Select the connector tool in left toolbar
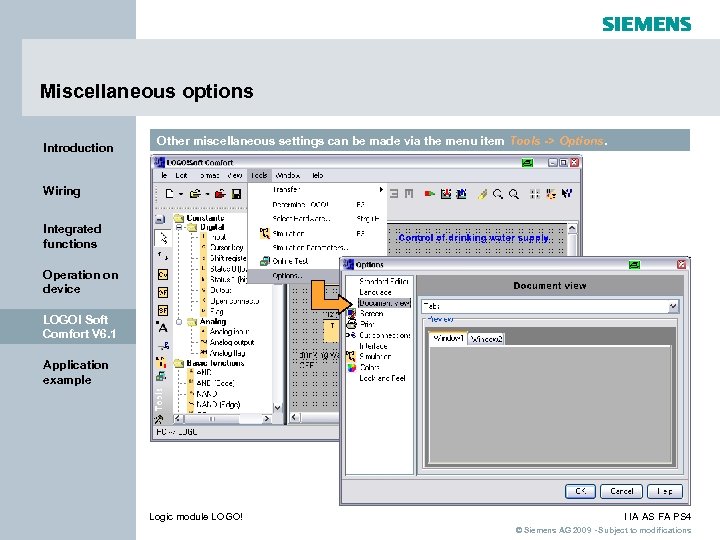This screenshot has height=540, width=720. tap(163, 256)
